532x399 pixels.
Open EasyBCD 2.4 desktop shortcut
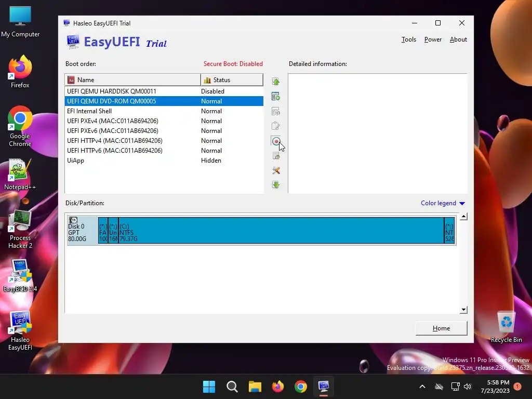(20, 275)
